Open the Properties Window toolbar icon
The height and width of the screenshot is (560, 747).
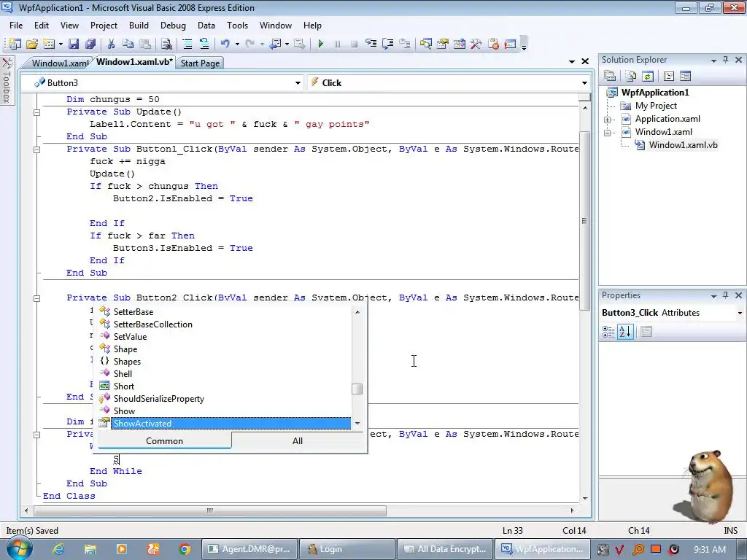coord(443,44)
